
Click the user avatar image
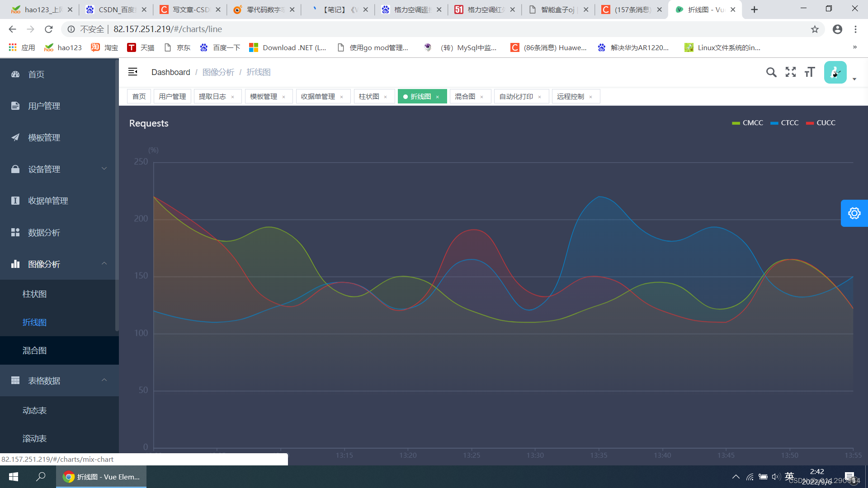tap(835, 72)
